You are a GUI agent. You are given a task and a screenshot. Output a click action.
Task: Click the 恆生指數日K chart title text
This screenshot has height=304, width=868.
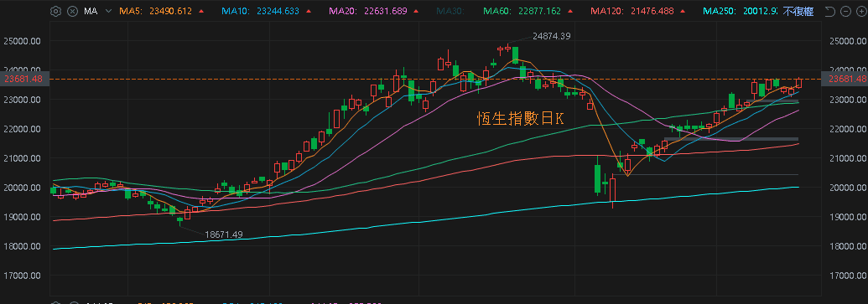pos(522,118)
